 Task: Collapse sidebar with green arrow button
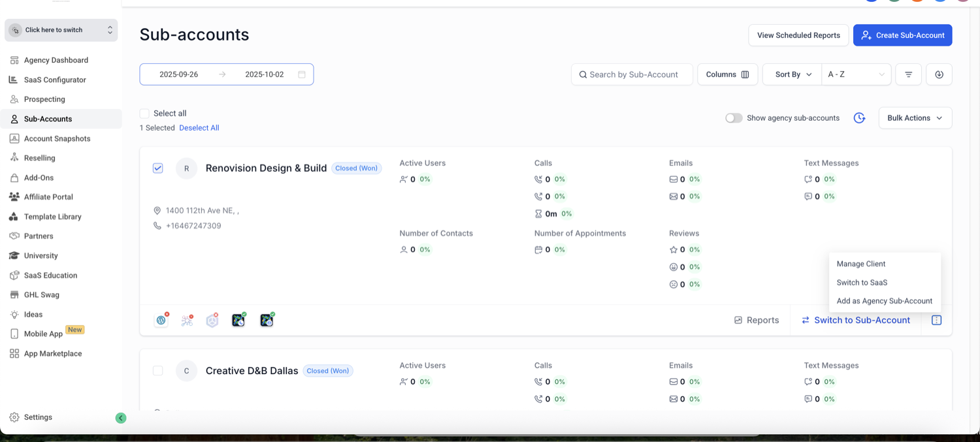(121, 418)
